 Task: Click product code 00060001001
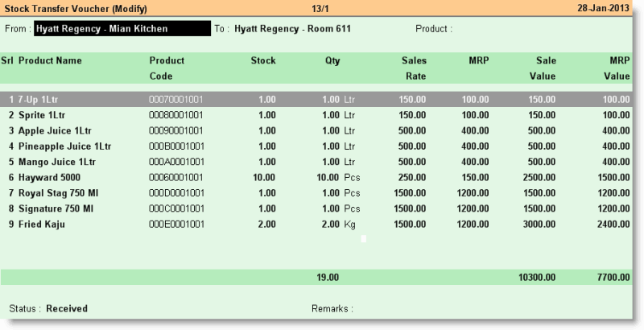(175, 177)
